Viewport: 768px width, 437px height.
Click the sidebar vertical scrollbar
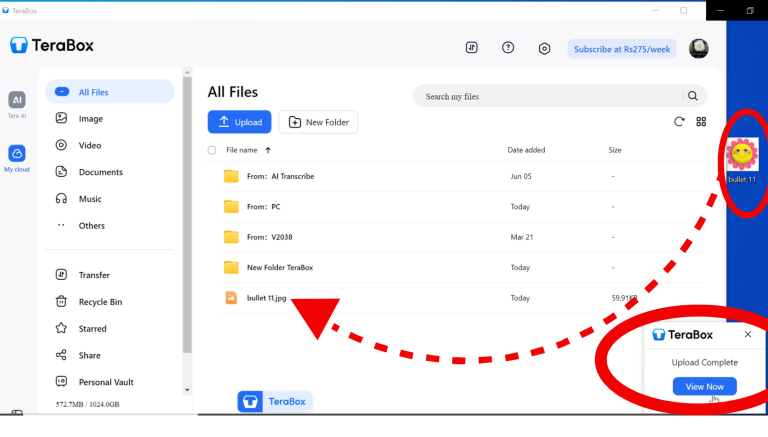pos(187,215)
